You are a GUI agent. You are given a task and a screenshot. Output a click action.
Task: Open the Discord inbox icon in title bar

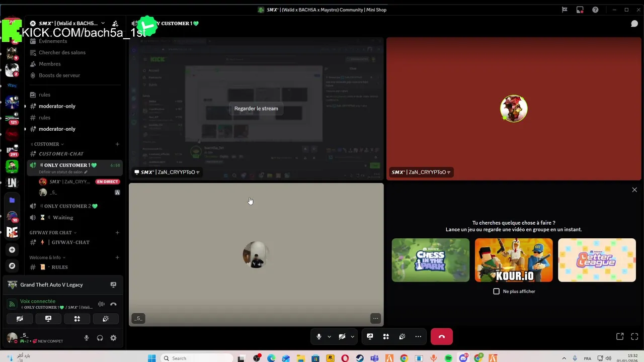580,10
